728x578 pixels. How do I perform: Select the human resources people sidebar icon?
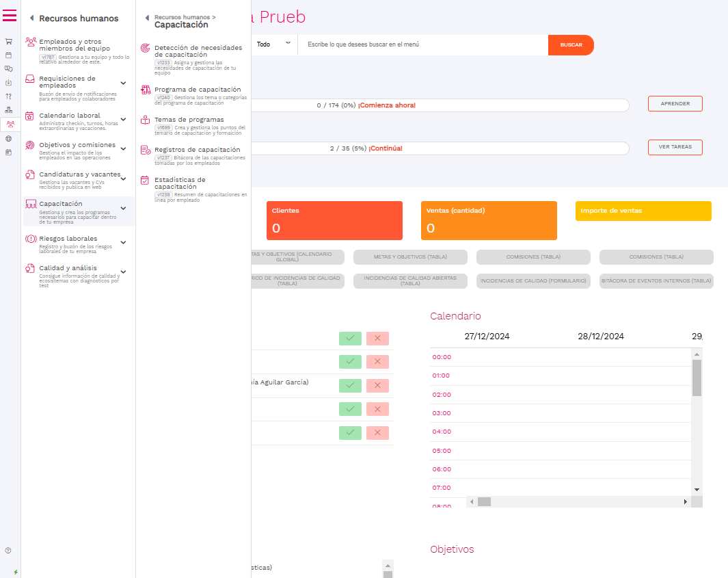(x=10, y=124)
